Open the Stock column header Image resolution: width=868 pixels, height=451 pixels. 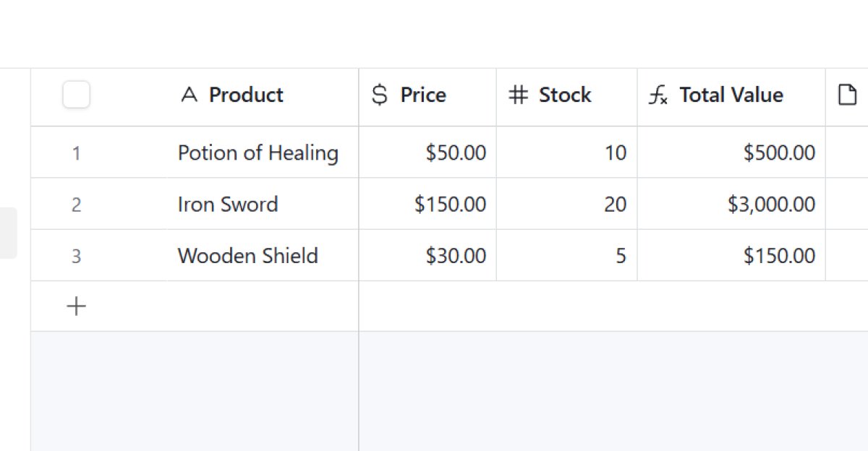(565, 95)
